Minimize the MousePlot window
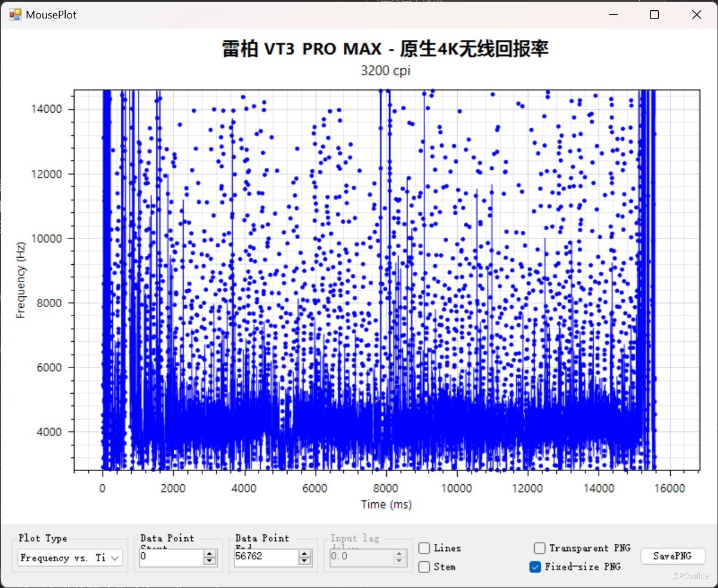Screen dimensions: 718x588 click(x=612, y=15)
